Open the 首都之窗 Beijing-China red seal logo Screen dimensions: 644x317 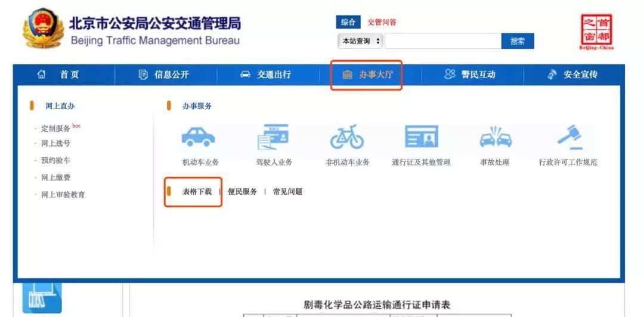coord(596,32)
